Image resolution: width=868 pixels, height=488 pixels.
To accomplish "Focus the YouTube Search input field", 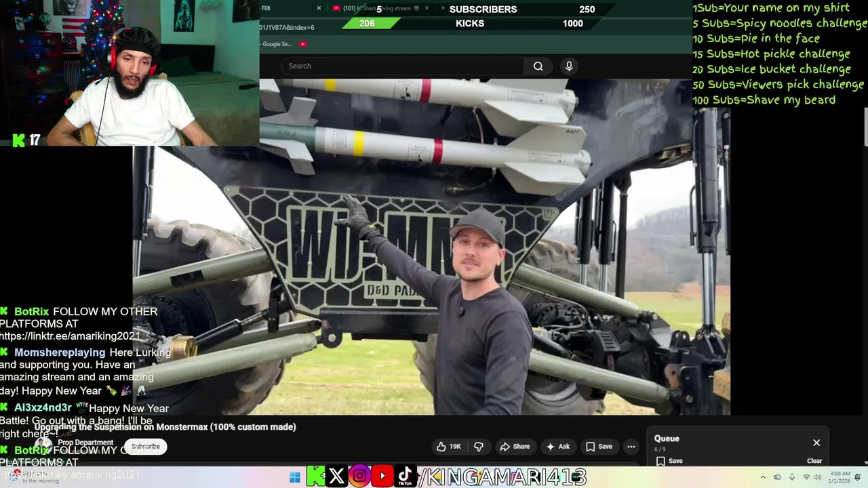I will point(403,66).
